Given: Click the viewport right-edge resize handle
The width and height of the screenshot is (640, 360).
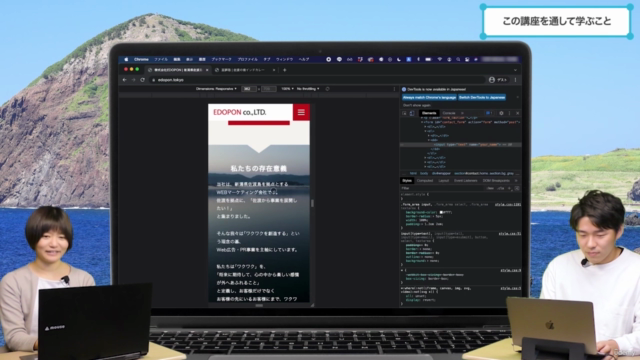Looking at the screenshot, I should click(312, 203).
